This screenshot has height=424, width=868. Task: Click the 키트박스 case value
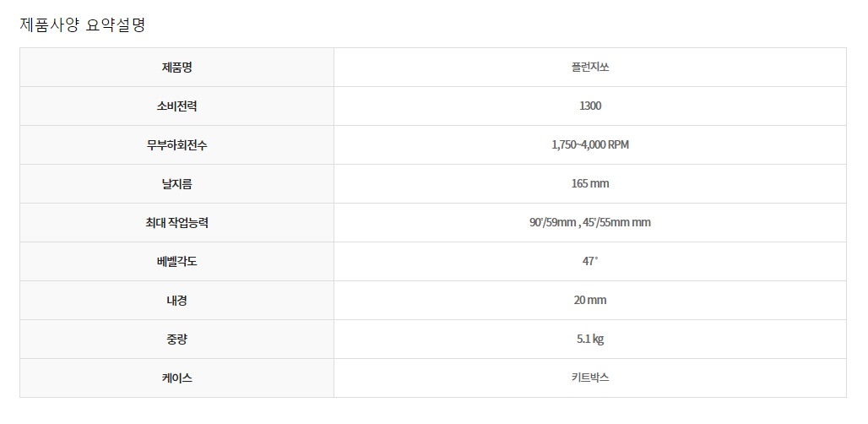(590, 378)
